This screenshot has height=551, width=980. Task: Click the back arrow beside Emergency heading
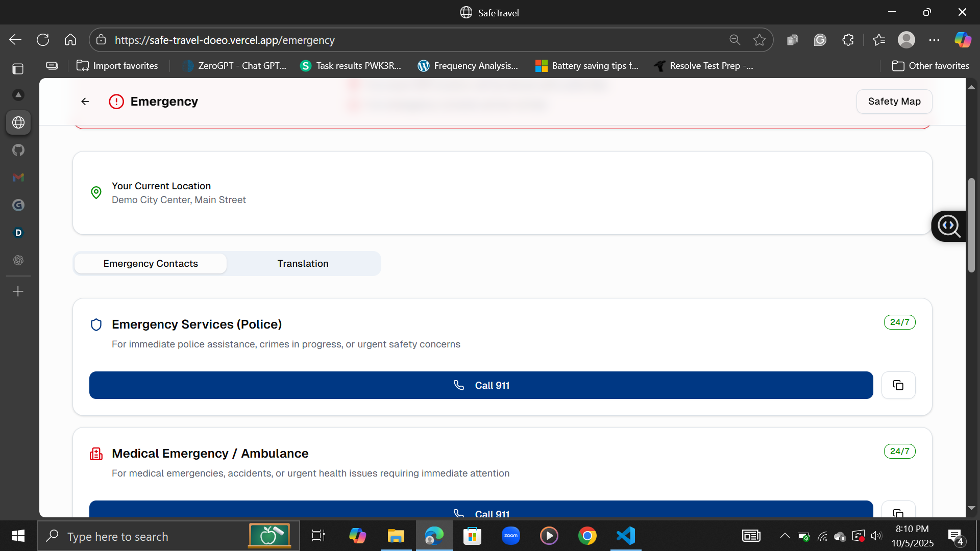coord(85,102)
